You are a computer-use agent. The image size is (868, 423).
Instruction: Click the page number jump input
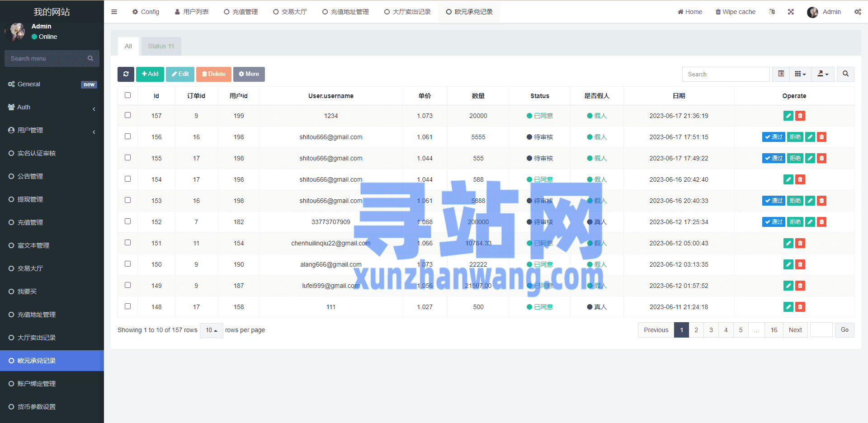pos(821,330)
